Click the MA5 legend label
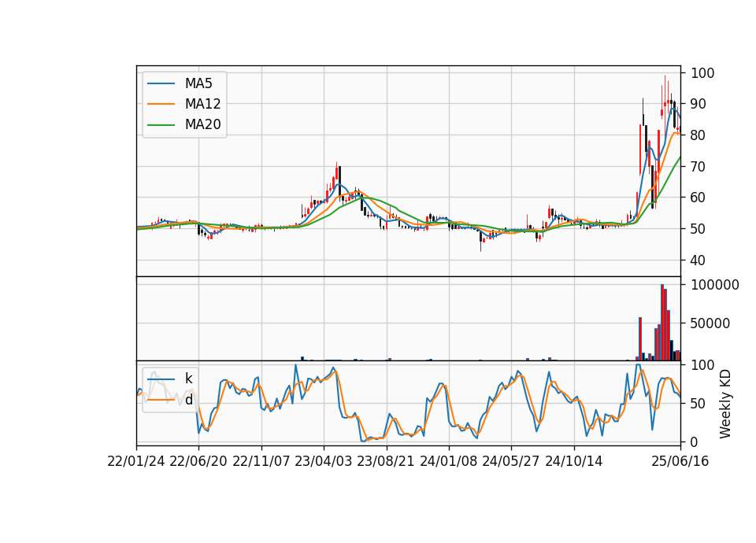756x543 pixels. tap(198, 83)
